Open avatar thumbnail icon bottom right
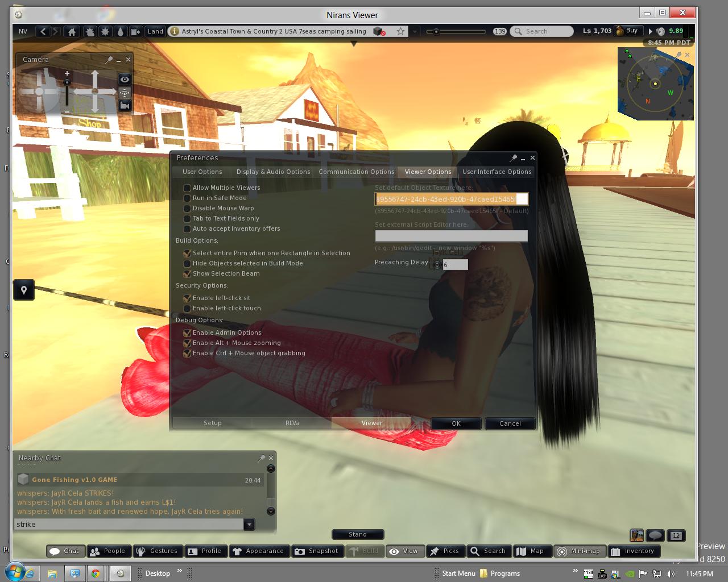Viewport: 728px width, 582px height. click(636, 535)
